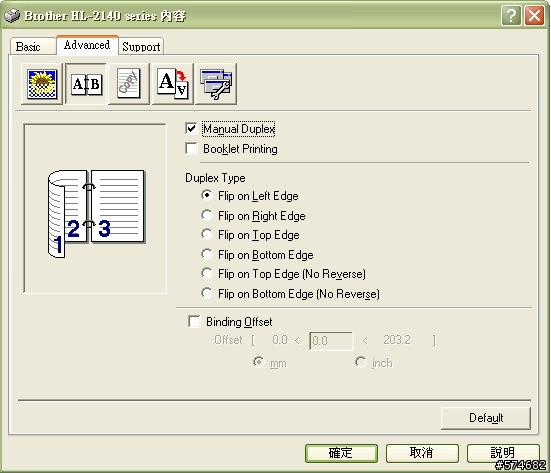Cancel with the 取消 button
Screen dimensions: 551x473
(422, 453)
